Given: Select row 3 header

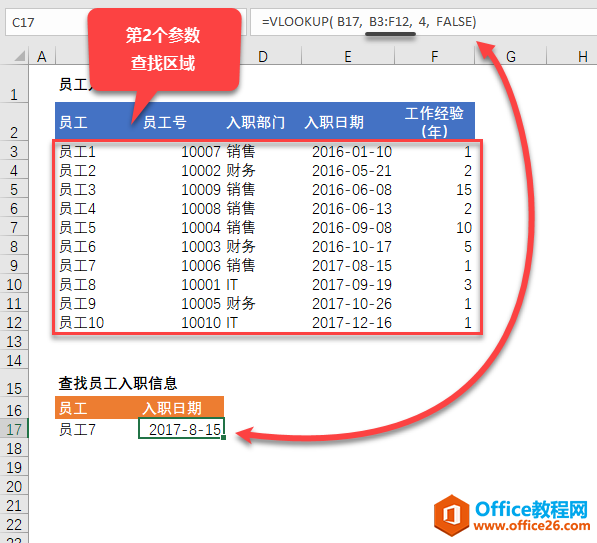Looking at the screenshot, I should (x=14, y=151).
